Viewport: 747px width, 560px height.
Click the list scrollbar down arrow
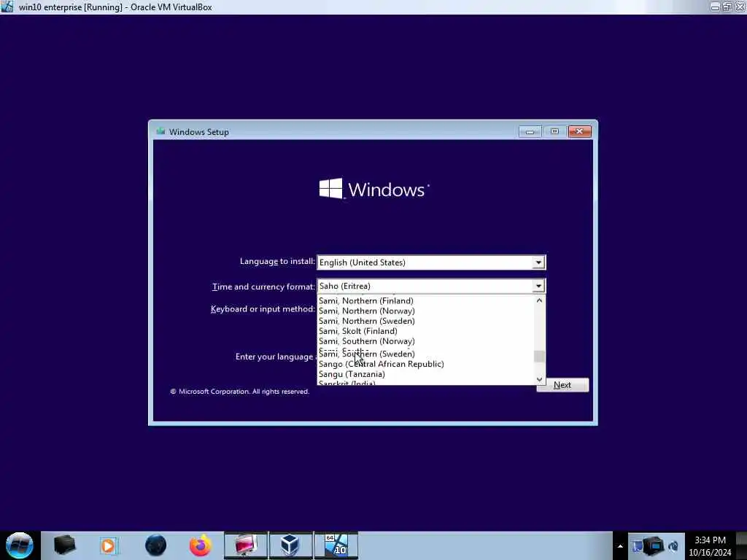click(539, 379)
